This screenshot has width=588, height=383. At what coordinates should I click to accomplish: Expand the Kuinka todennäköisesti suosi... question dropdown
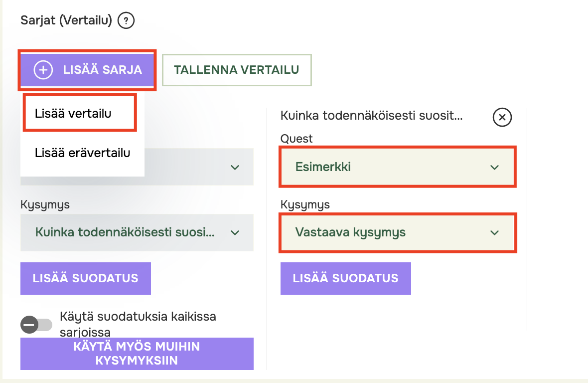coord(137,232)
